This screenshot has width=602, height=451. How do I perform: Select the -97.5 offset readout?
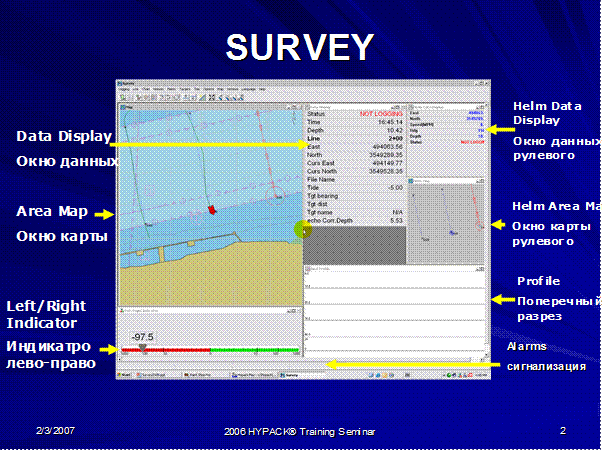(x=142, y=337)
